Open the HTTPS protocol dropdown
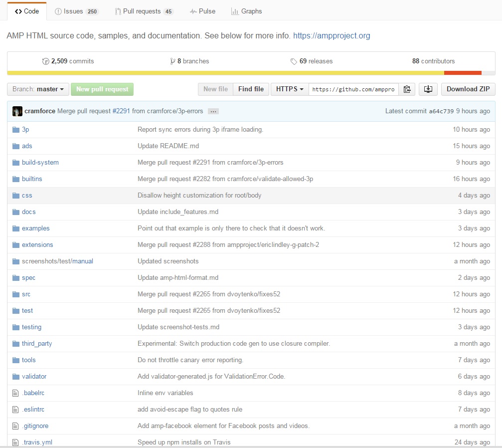Image resolution: width=502 pixels, height=448 pixels. click(290, 89)
